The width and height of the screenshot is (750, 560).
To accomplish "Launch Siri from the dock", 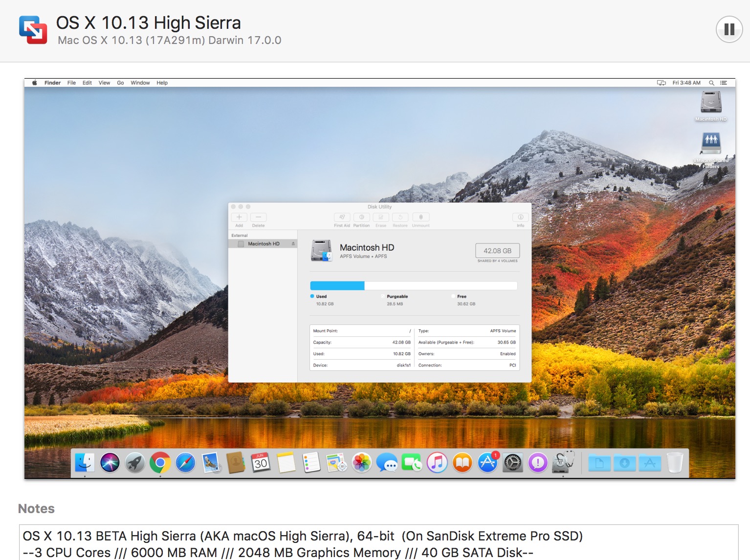I will click(x=110, y=462).
